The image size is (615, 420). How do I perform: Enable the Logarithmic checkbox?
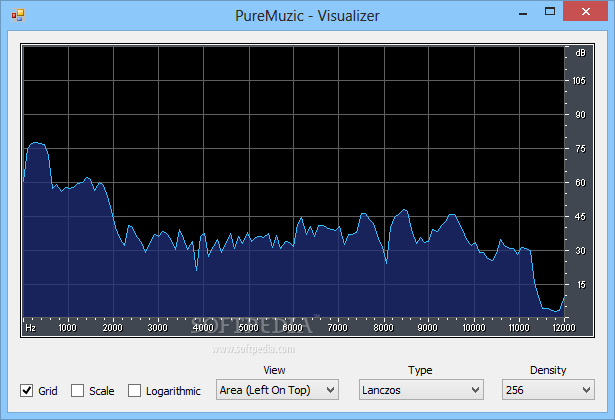point(134,391)
